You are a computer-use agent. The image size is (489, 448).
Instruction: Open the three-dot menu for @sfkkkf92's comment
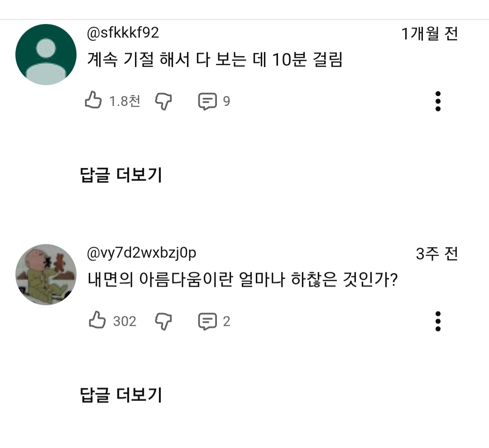437,101
